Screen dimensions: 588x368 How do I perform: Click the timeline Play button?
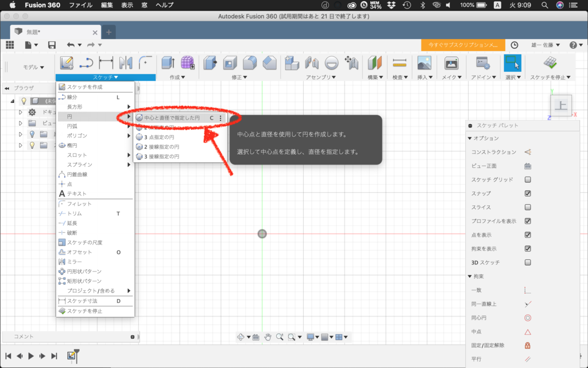pos(31,356)
